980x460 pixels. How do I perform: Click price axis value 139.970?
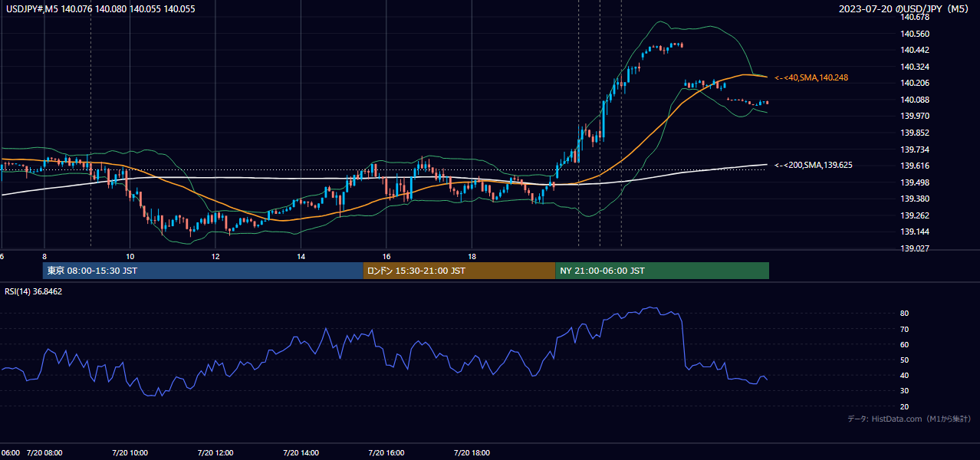coord(916,116)
